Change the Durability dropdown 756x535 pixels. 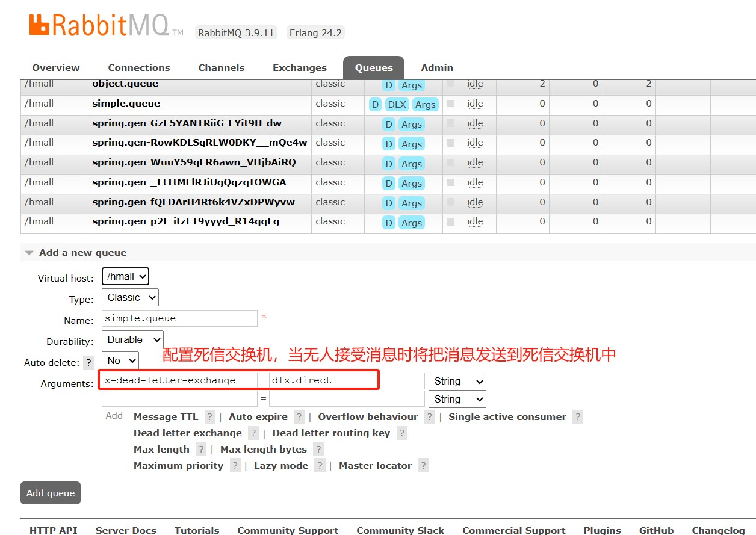coord(132,340)
